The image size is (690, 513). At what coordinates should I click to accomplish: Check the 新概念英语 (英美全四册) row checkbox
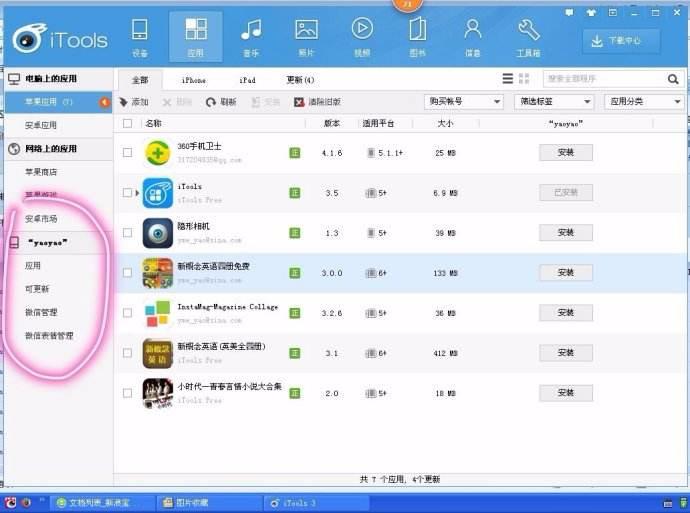click(127, 353)
